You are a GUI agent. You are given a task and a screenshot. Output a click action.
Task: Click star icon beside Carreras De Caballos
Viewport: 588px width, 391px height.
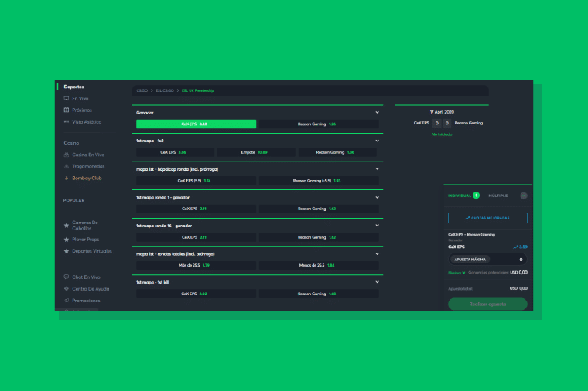tap(67, 226)
